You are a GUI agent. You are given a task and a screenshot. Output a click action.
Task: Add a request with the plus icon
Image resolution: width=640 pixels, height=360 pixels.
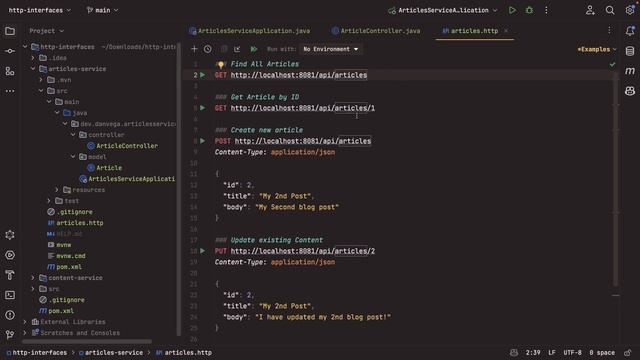194,49
